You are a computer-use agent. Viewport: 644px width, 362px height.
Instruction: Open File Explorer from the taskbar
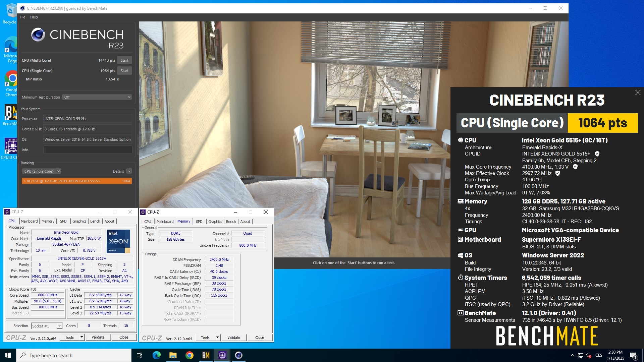173,355
